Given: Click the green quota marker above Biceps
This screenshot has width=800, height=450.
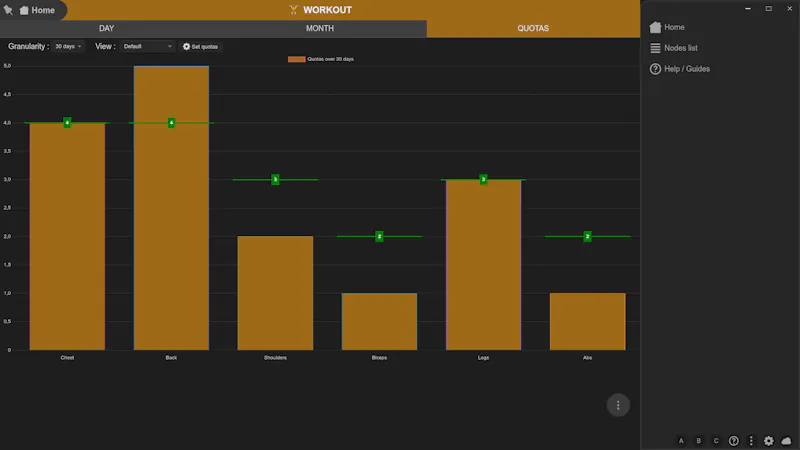Looking at the screenshot, I should coord(380,236).
